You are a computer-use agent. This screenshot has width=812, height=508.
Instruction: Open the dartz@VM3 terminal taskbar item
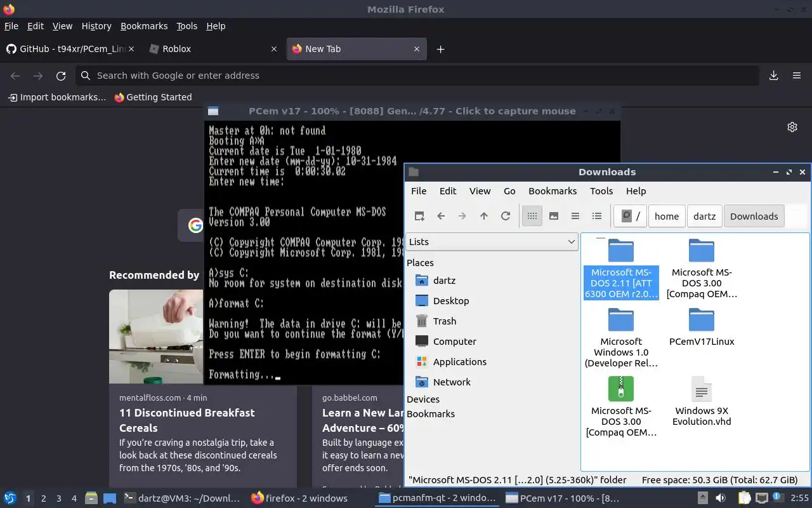(183, 498)
